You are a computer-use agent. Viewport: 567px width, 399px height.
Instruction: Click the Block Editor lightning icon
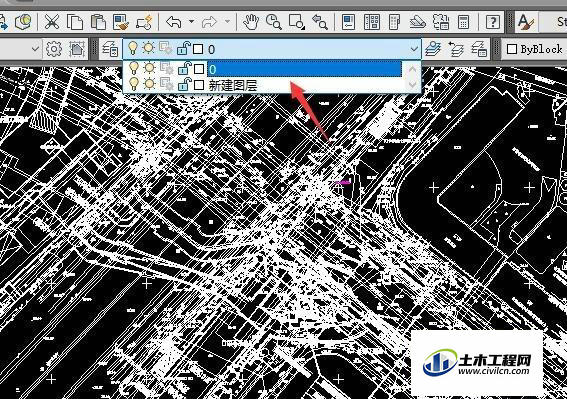[144, 22]
